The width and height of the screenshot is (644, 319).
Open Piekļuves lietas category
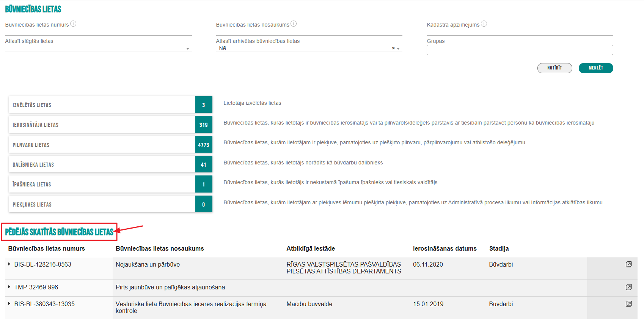coord(110,204)
